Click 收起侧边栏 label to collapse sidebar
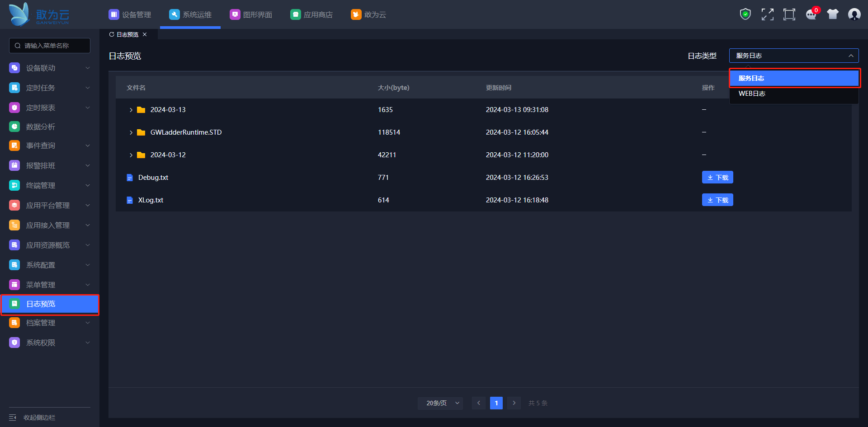 (39, 418)
